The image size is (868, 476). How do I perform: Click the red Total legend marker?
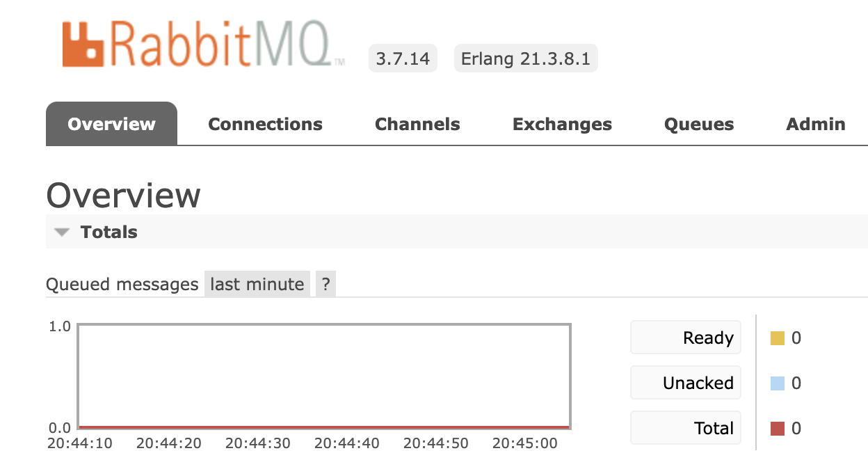tap(778, 428)
